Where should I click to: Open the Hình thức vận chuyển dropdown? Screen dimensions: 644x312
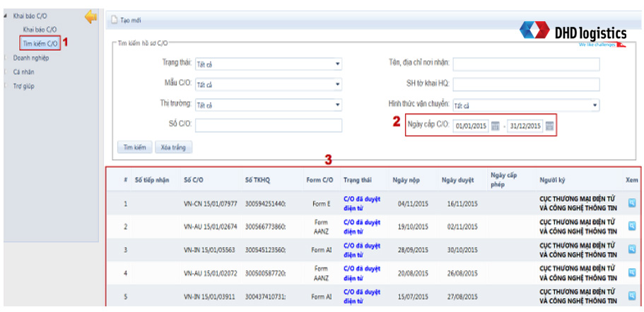(526, 105)
